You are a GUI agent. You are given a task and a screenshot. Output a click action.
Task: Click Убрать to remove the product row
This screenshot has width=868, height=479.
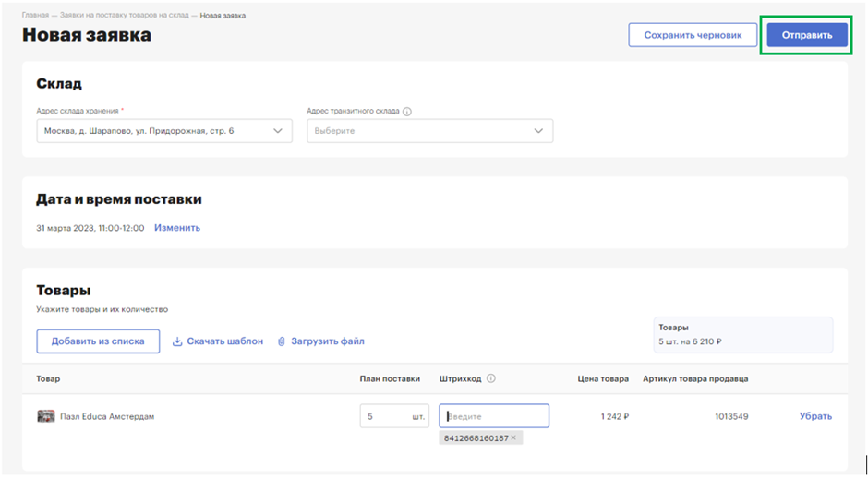point(815,416)
